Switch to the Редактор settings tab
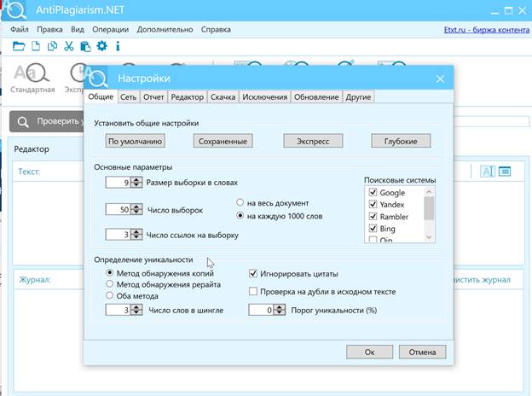 [188, 97]
